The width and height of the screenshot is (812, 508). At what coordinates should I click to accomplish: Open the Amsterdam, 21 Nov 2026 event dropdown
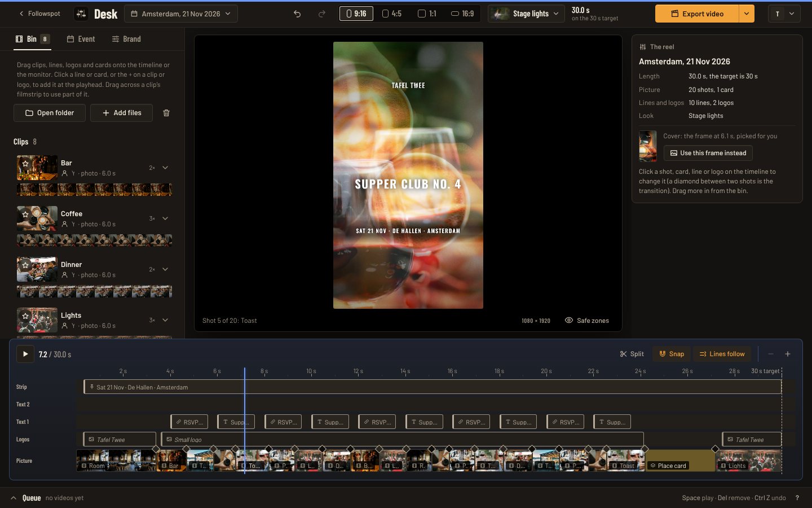point(180,14)
